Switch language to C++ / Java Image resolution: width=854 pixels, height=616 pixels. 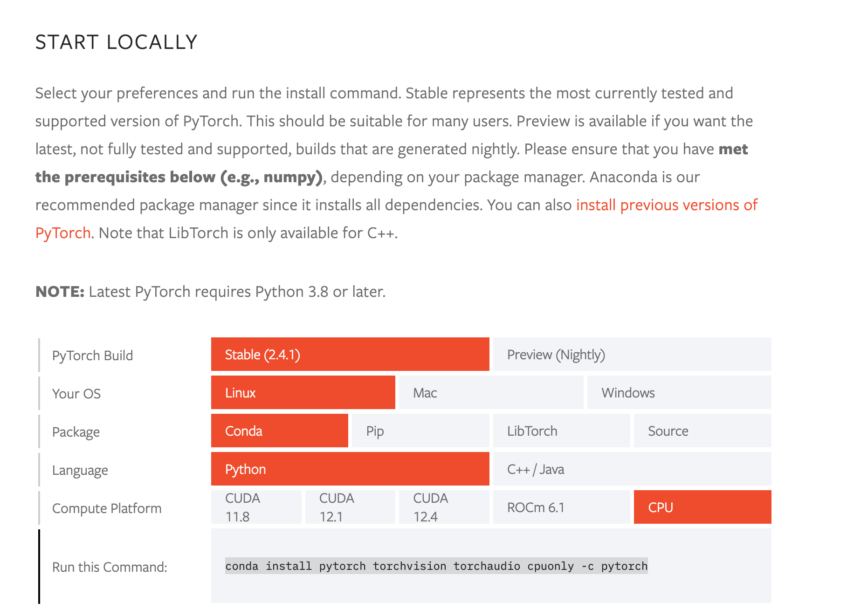coord(632,469)
